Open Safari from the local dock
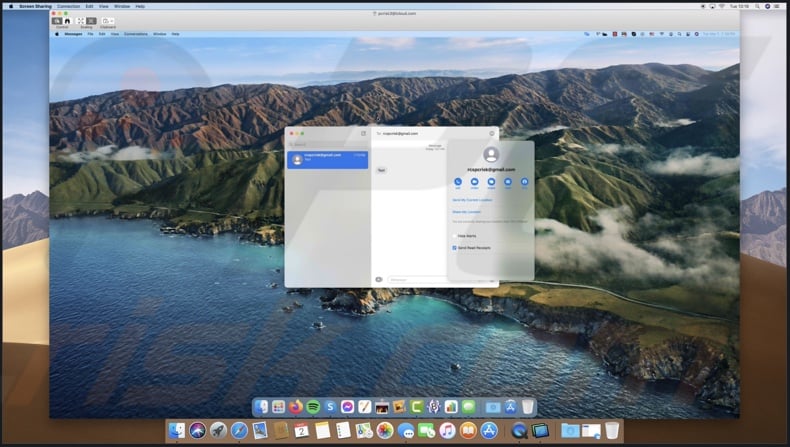This screenshot has width=790, height=447. [x=239, y=430]
